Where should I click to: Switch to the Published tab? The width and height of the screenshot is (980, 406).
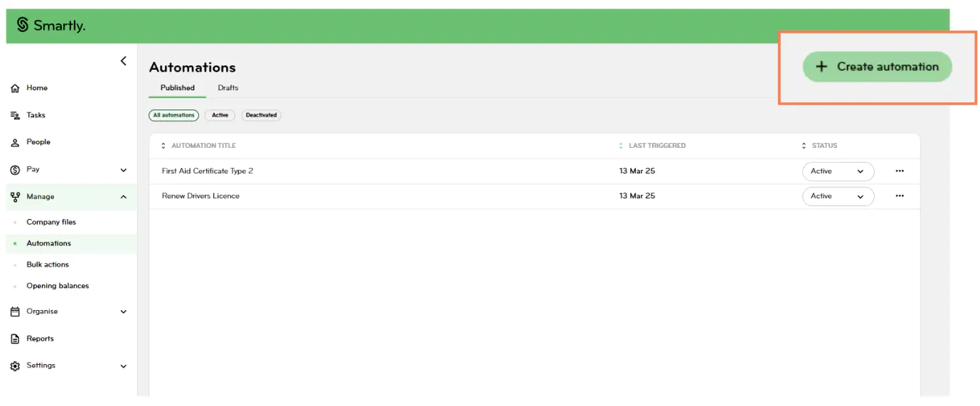[x=177, y=88]
